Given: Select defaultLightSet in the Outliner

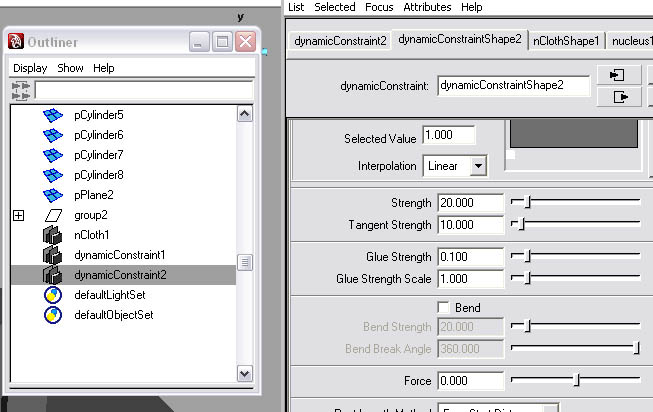Looking at the screenshot, I should tap(110, 295).
